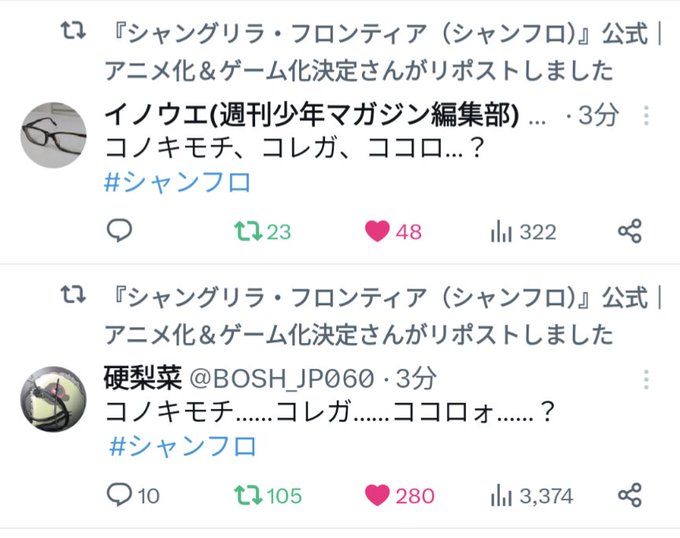Screen dimensions: 680x538
Task: Share 硬梨菜's tweet
Action: pos(629,495)
